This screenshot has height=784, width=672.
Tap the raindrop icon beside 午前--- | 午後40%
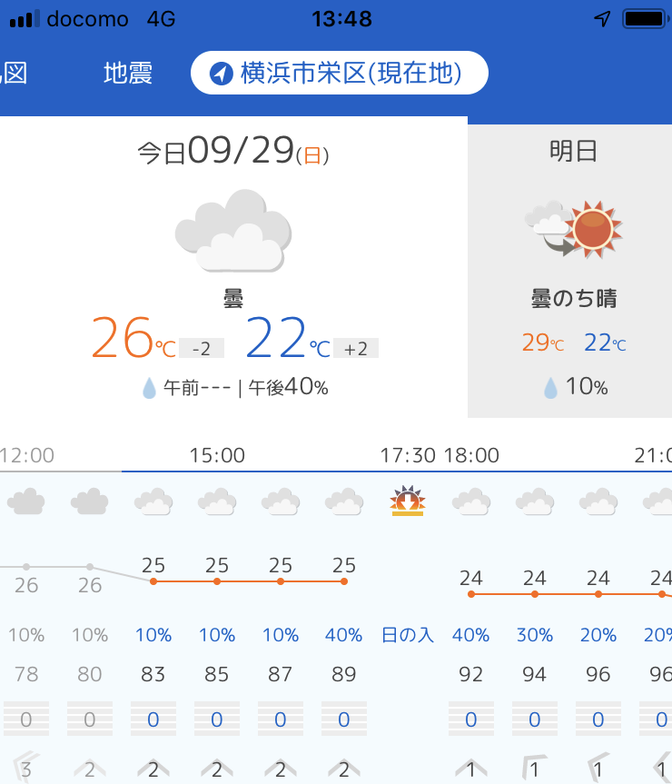tap(149, 388)
